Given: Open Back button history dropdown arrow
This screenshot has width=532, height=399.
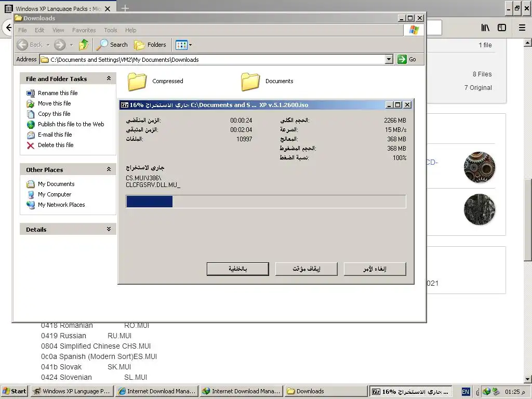Looking at the screenshot, I should [x=48, y=45].
